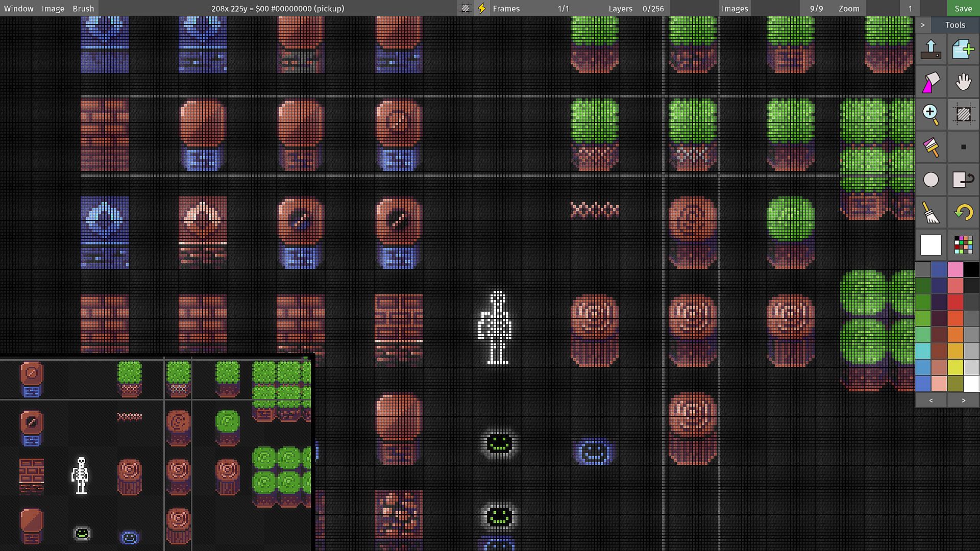Click the export upload arrow icon
The width and height of the screenshot is (980, 551).
tap(930, 49)
